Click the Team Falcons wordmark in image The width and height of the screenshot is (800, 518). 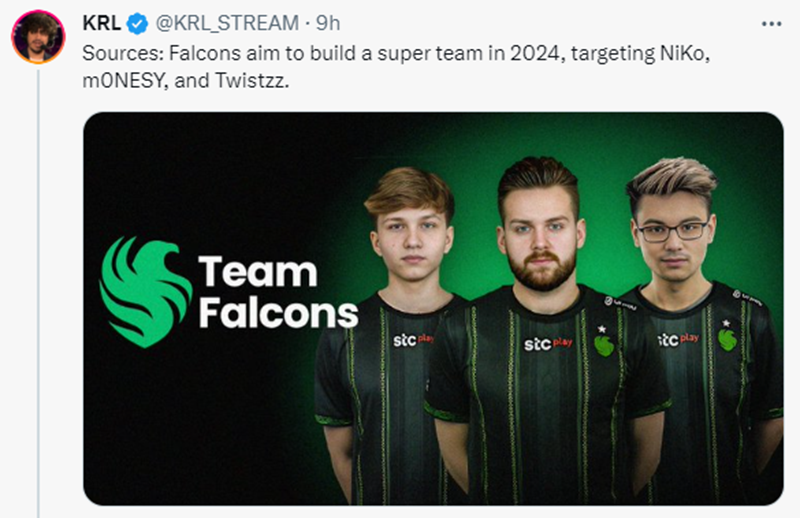[277, 291]
